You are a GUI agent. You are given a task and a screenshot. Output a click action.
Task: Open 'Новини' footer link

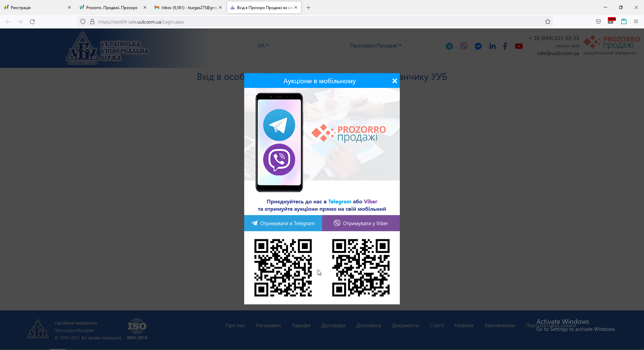[464, 326]
